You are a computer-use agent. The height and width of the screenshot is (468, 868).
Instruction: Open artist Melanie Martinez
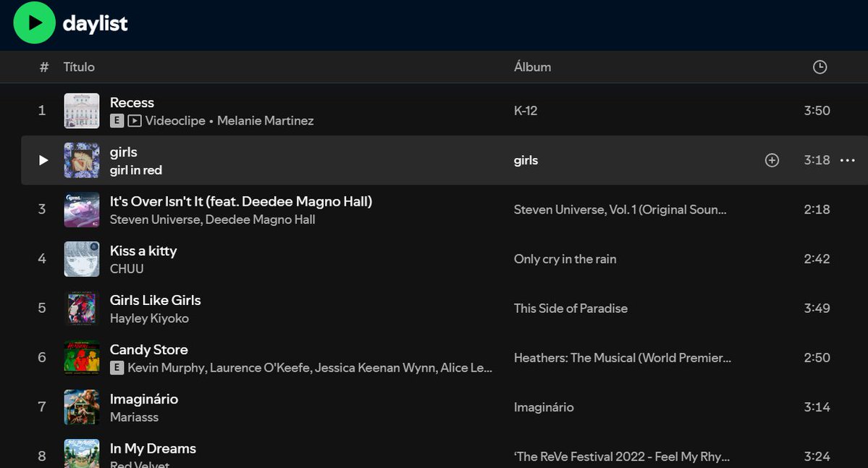265,120
